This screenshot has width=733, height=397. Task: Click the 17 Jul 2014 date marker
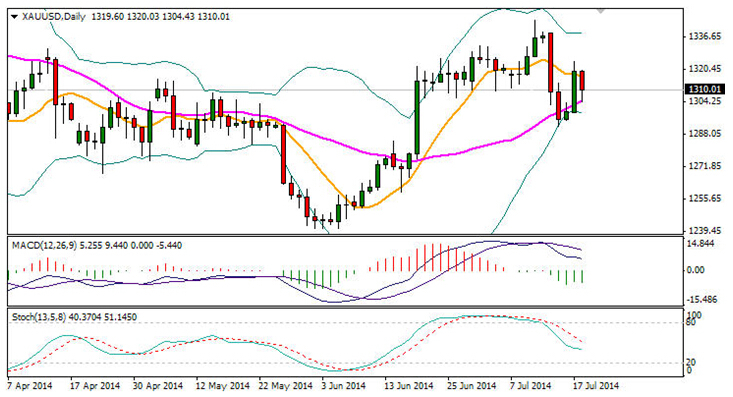coord(596,386)
